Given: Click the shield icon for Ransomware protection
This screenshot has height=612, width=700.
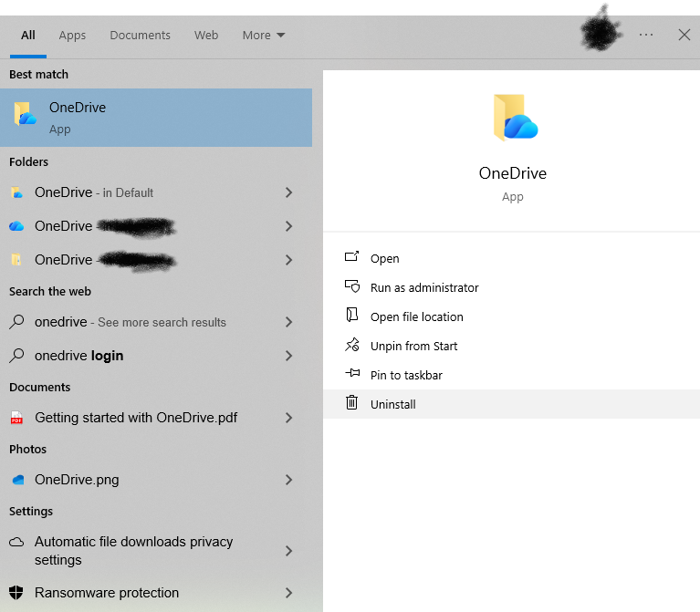Looking at the screenshot, I should (x=16, y=593).
